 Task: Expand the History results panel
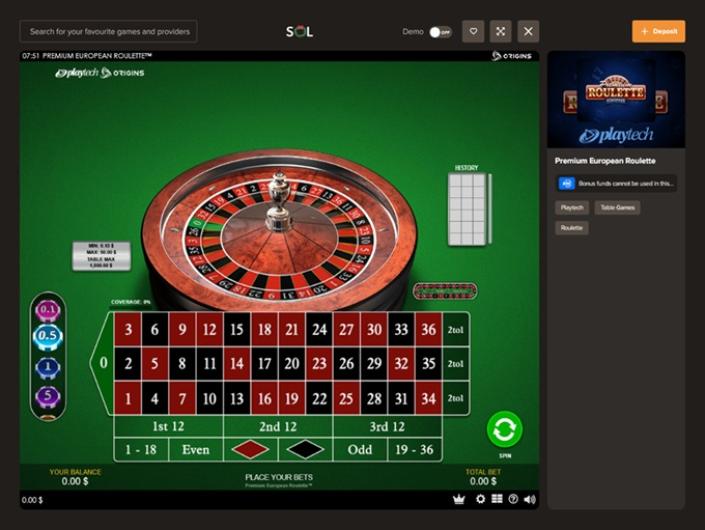(469, 209)
